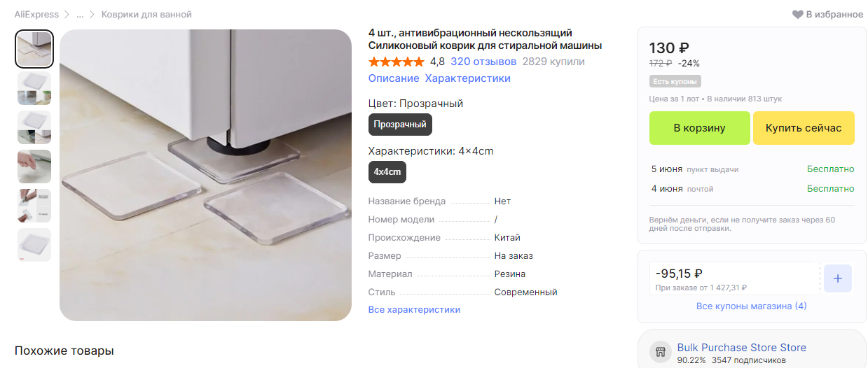Open the store icon for Bulk Purchase Store
Screen dimensions: 868x368
[x=661, y=352]
